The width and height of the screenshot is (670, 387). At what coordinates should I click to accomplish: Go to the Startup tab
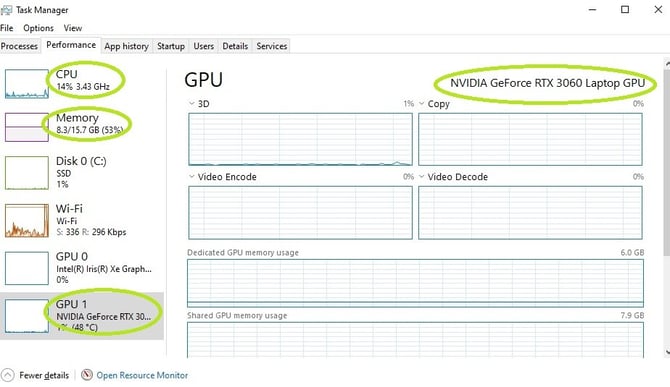point(171,46)
